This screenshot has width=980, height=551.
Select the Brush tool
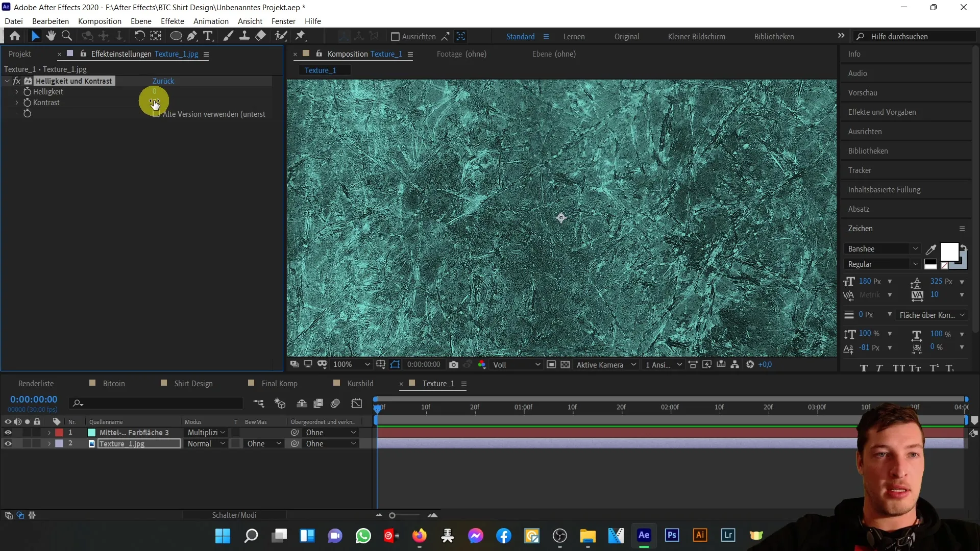228,36
